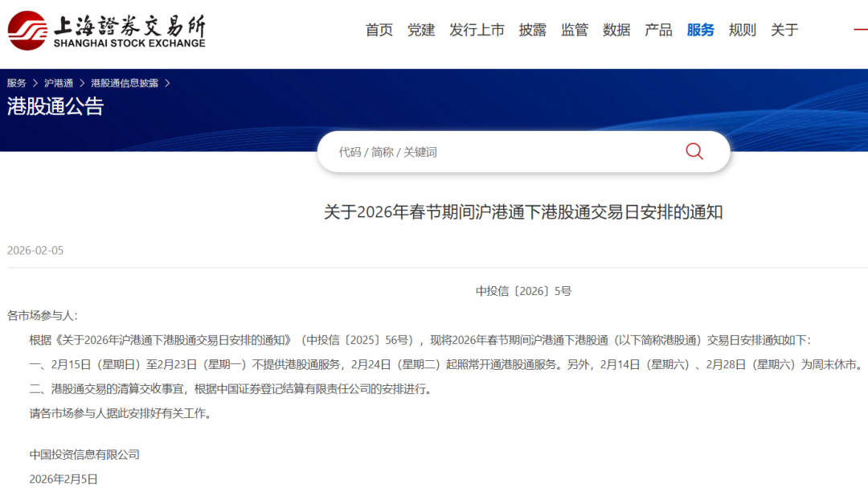Select 数据 in the top navigation

click(x=616, y=30)
